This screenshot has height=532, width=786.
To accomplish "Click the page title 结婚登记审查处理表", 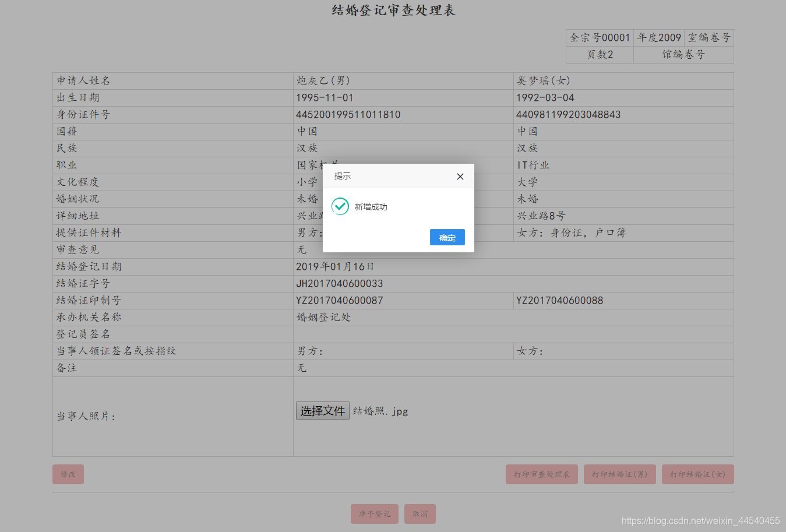I will pos(393,10).
